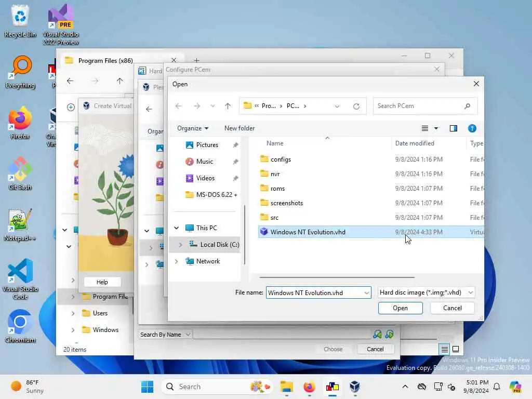The image size is (532, 399).
Task: Collapse the This PC tree node
Action: pos(177,228)
